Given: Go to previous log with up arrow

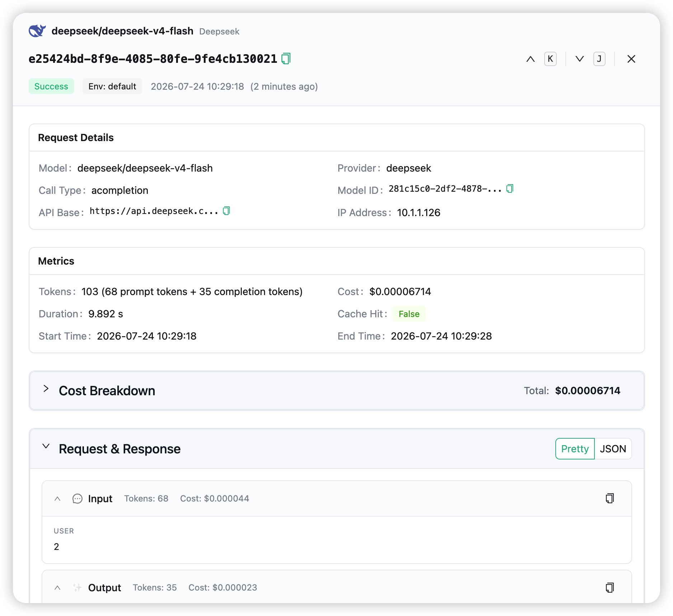Looking at the screenshot, I should point(531,59).
